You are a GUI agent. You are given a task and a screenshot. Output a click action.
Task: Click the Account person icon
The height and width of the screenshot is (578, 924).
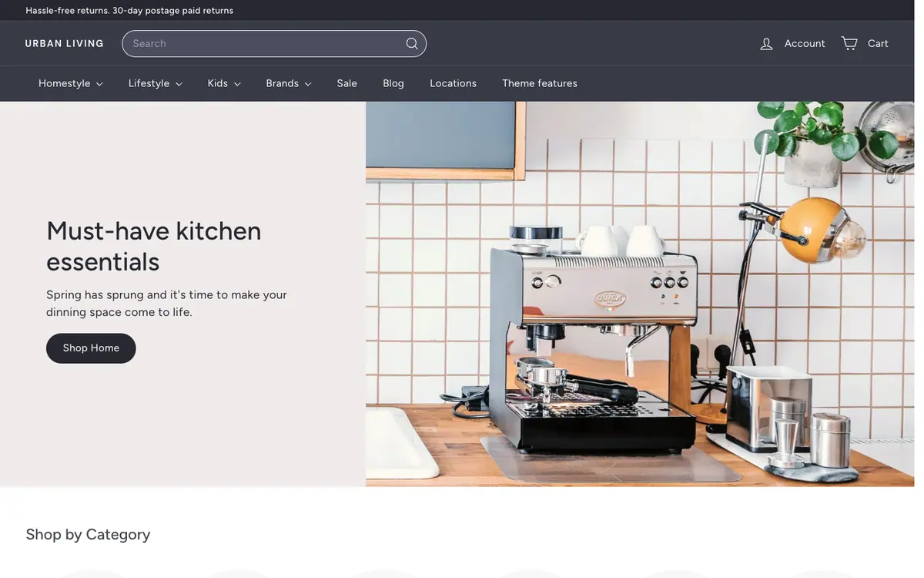point(766,44)
